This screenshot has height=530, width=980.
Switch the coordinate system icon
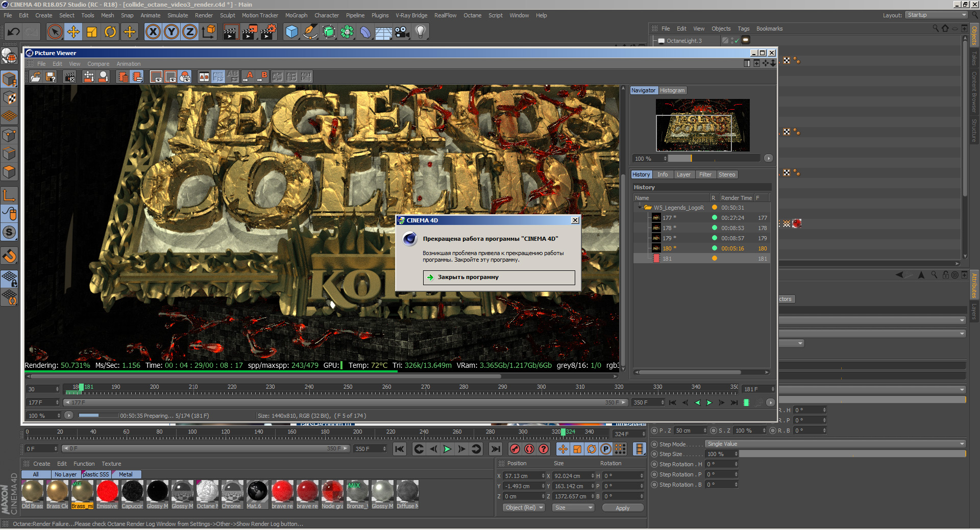[x=208, y=32]
